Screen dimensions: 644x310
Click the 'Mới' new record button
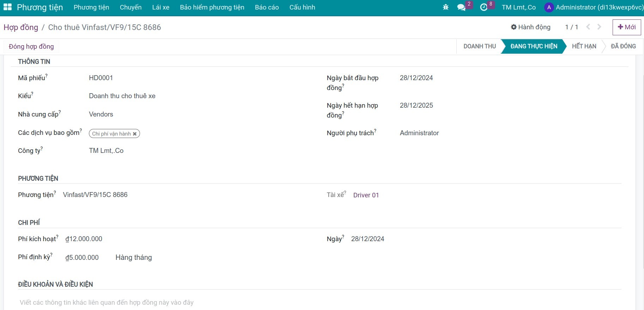coord(627,27)
